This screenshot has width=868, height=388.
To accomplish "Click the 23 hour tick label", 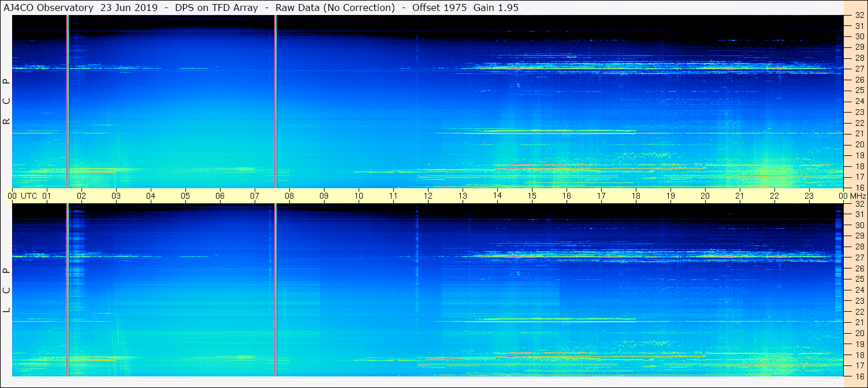I will 809,196.
